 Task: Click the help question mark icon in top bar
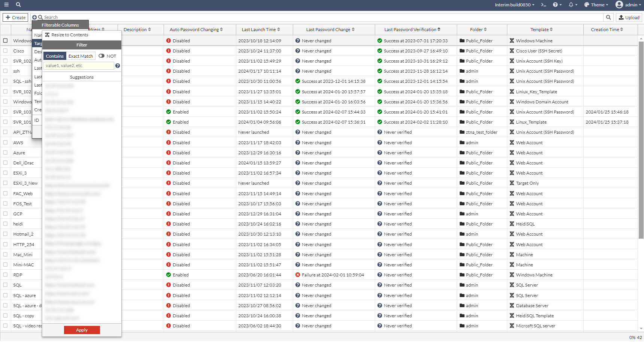[x=555, y=5]
